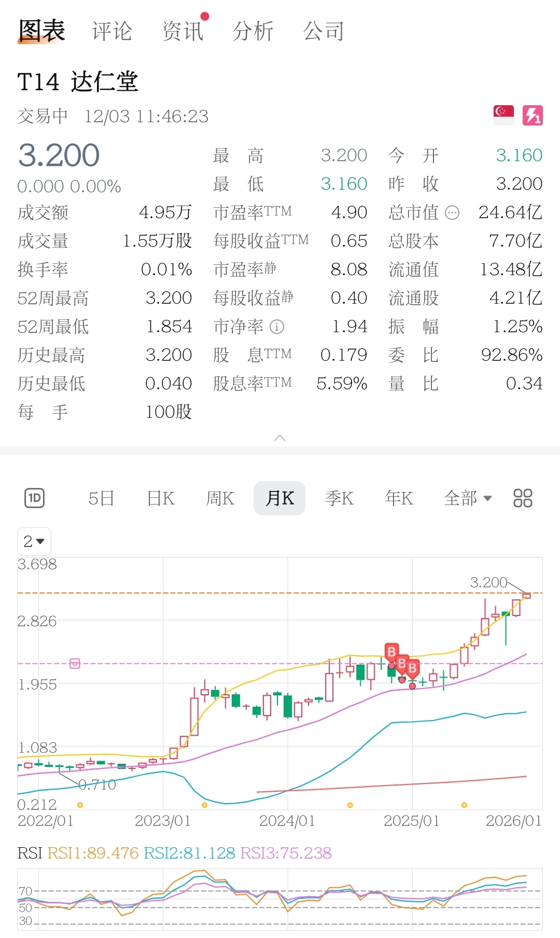Open the 公司 tab
This screenshot has height=938, width=560.
point(324,31)
